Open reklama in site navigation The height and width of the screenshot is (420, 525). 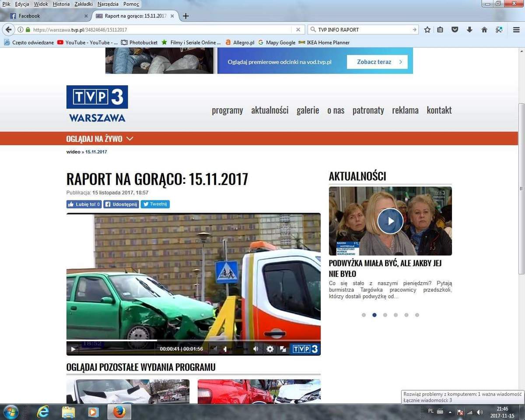(405, 110)
